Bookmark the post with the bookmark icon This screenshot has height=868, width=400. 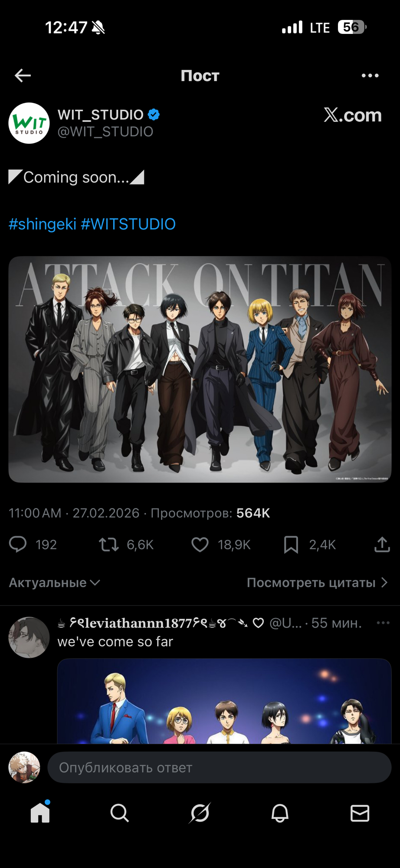pyautogui.click(x=291, y=544)
